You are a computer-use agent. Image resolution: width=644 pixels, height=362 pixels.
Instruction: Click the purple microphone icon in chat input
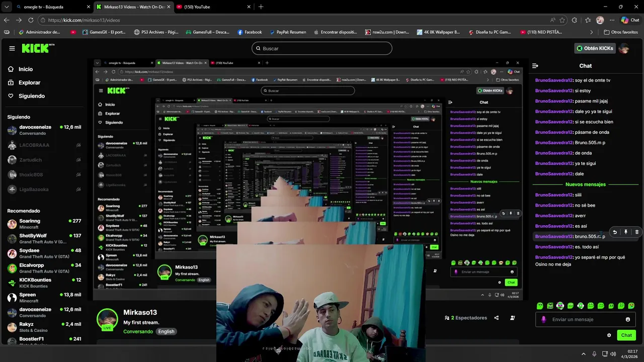point(543,319)
